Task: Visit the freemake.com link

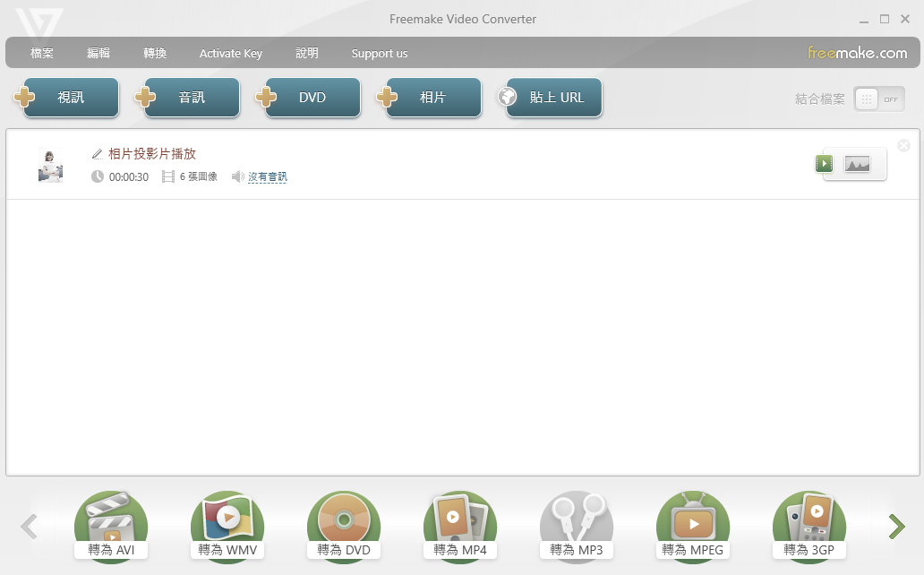Action: click(858, 53)
